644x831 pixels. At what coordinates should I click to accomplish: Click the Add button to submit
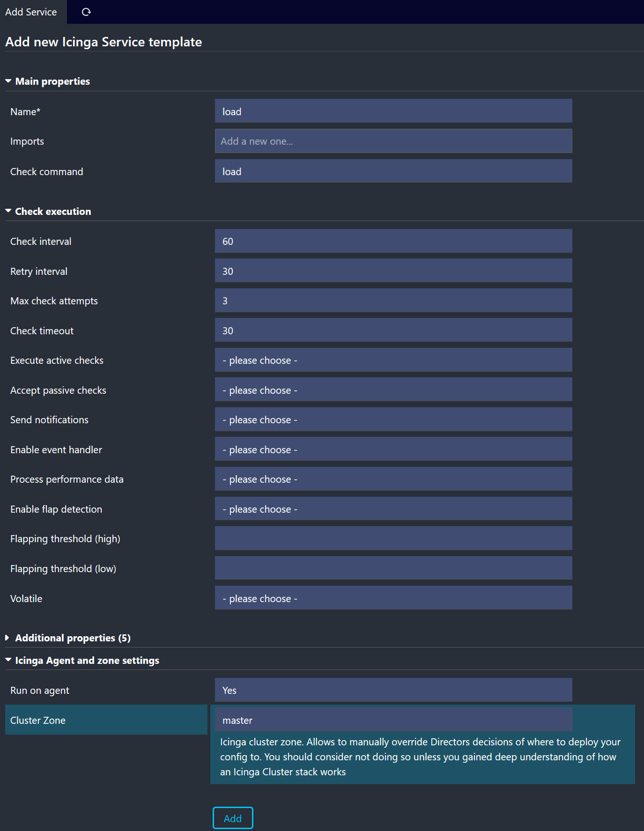click(x=233, y=818)
